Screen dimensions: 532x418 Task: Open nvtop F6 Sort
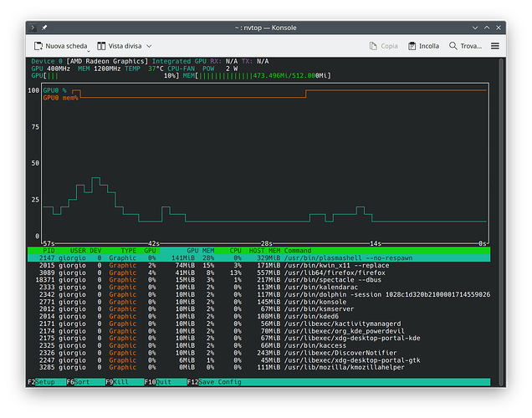click(x=85, y=382)
